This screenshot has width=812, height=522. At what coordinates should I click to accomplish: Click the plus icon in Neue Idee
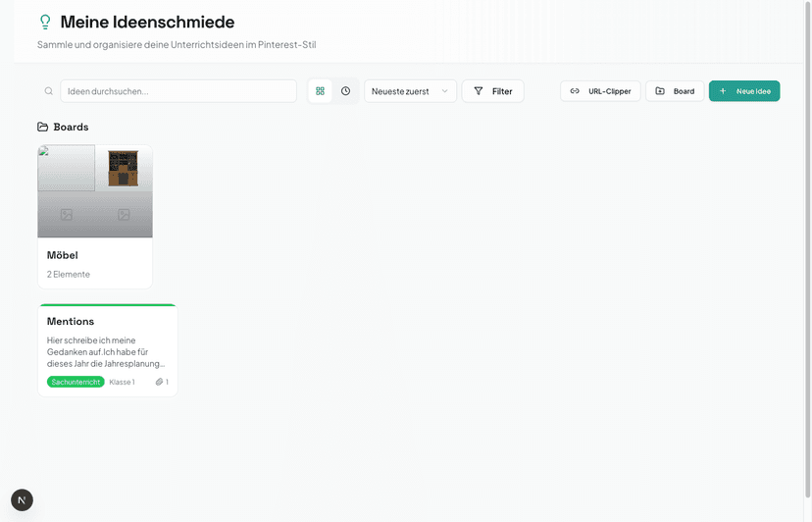pyautogui.click(x=723, y=91)
